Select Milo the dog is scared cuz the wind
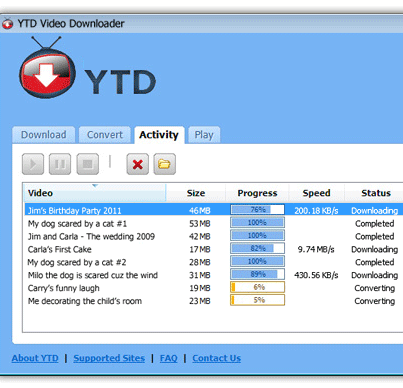 coord(213,275)
